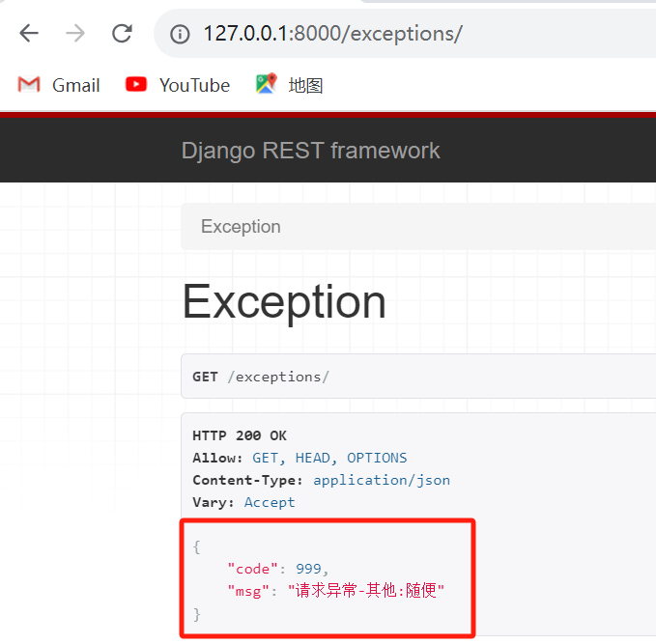
Task: Click the Django REST framework header link
Action: pos(310,151)
